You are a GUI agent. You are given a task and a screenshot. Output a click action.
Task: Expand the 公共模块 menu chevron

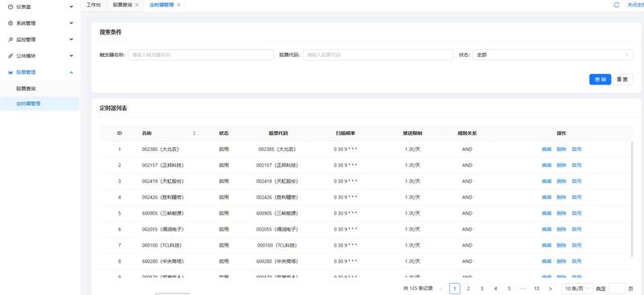[72, 55]
